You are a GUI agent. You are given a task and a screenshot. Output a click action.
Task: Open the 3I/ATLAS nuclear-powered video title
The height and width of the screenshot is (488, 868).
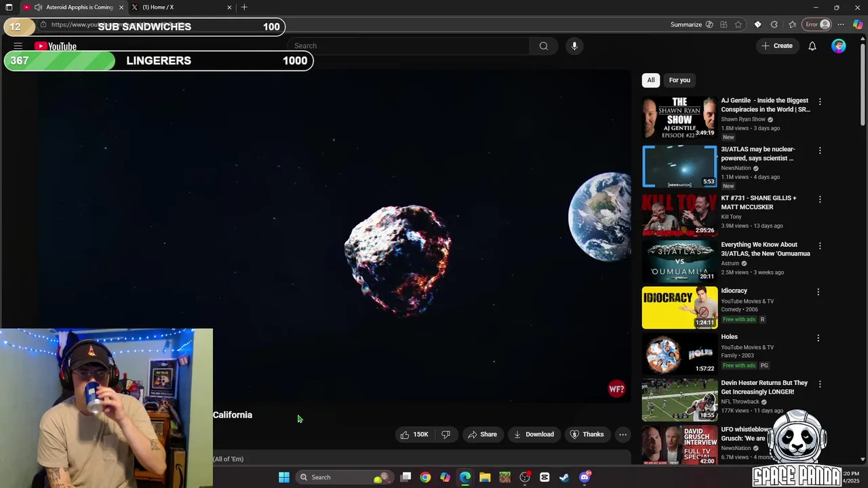(758, 154)
